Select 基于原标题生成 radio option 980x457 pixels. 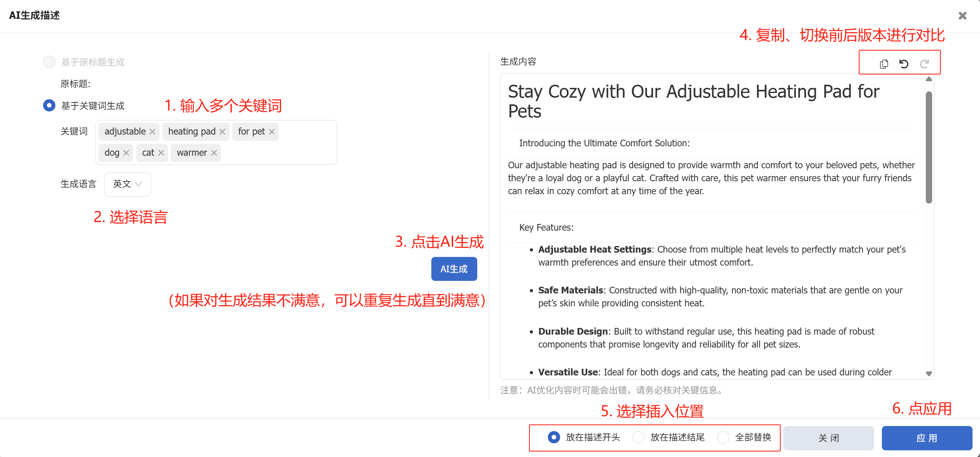click(49, 62)
